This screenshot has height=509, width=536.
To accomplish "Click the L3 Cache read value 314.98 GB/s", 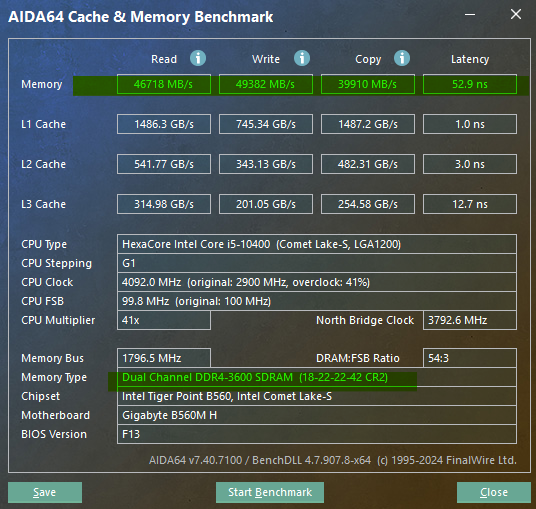I will 164,204.
